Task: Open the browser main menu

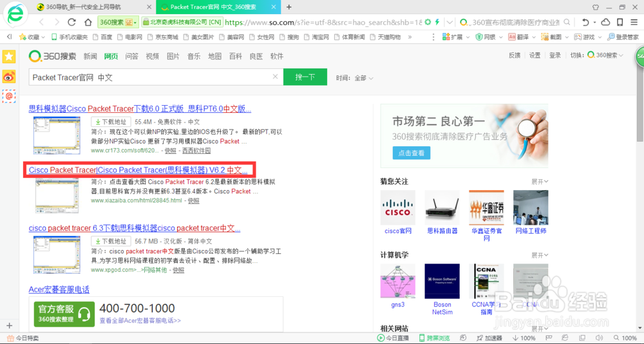Action: (x=634, y=22)
